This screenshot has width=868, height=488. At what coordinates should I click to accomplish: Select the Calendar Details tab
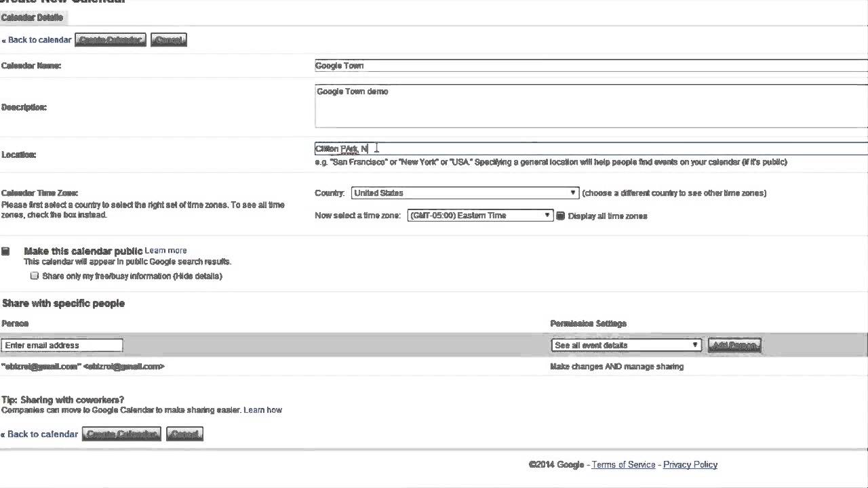(32, 18)
